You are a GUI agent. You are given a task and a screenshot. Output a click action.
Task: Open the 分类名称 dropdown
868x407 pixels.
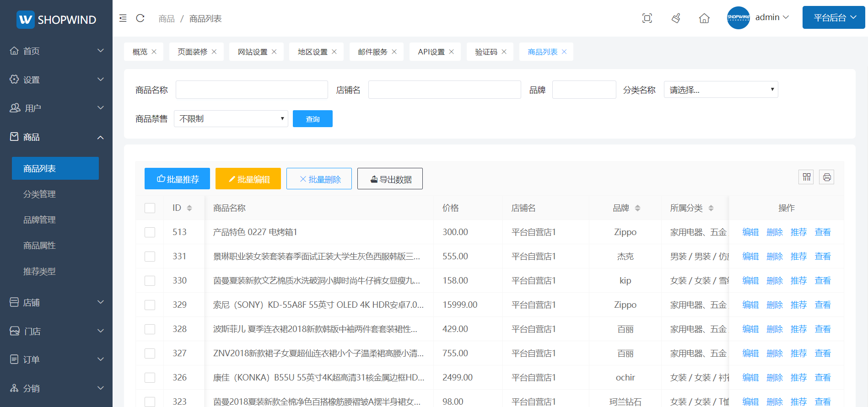721,90
